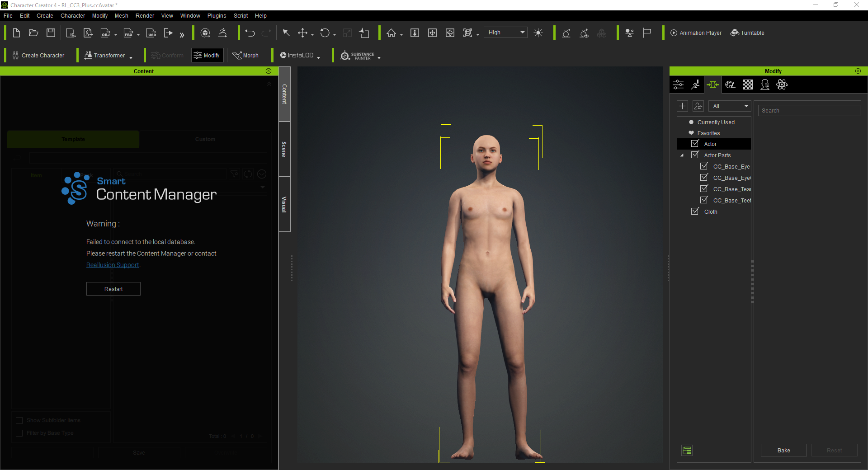Collapse the Actor Parts tree
This screenshot has height=470, width=868.
682,155
